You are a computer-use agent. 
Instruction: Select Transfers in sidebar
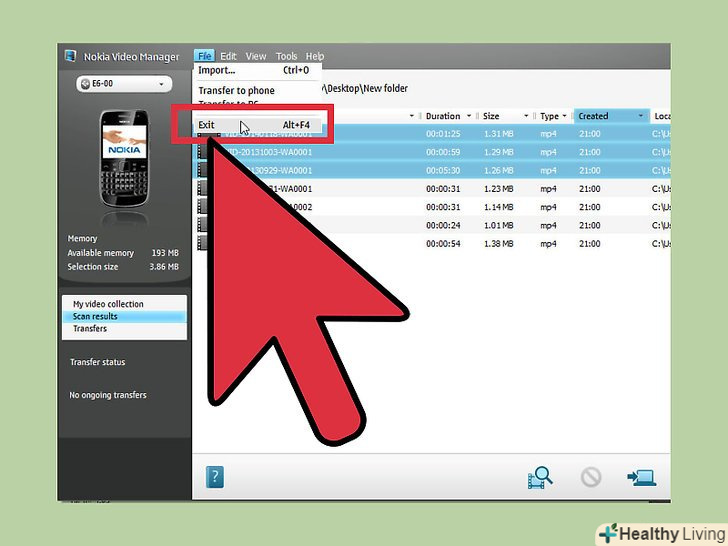tap(124, 328)
